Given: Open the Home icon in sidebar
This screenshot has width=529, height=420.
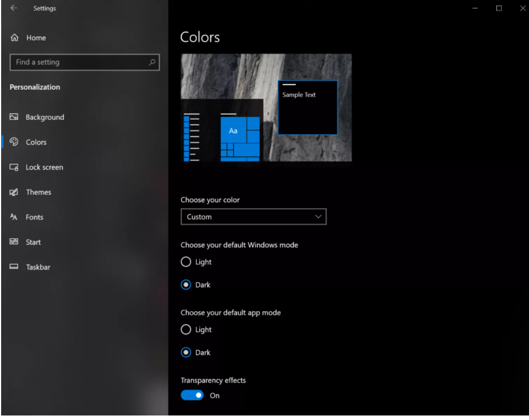Looking at the screenshot, I should click(x=15, y=37).
